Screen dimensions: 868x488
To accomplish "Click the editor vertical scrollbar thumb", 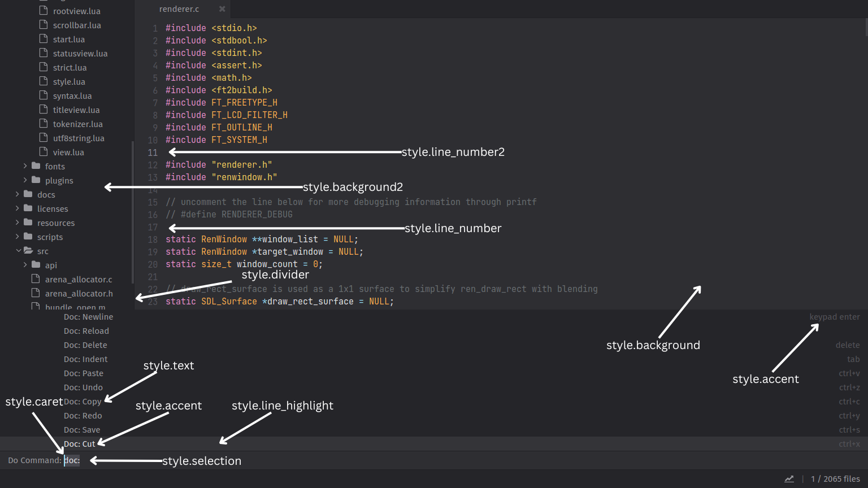I will pos(866,27).
